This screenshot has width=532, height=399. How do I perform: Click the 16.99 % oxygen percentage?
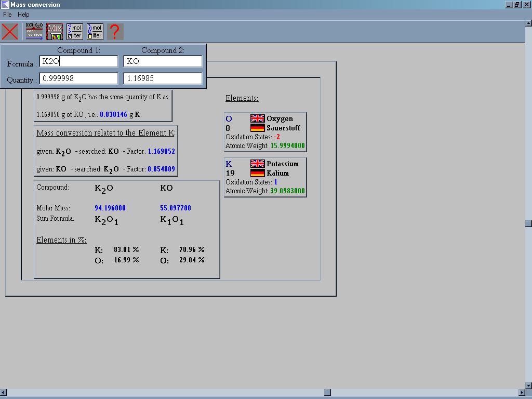[x=126, y=260]
